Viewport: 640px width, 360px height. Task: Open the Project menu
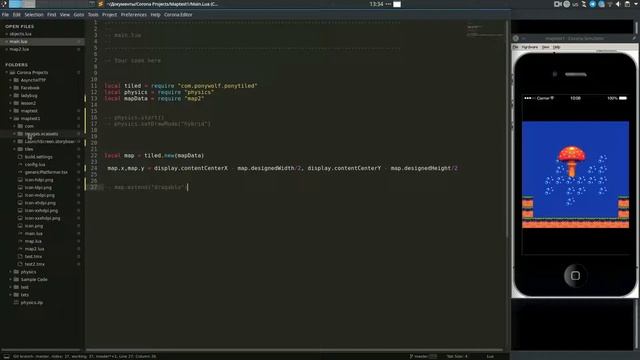[109, 15]
